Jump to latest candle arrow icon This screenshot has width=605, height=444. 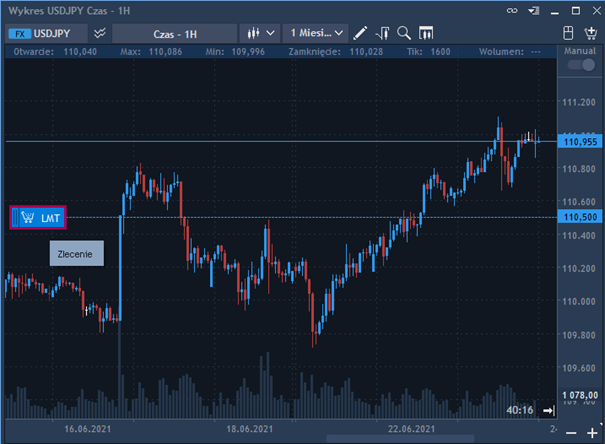point(548,410)
